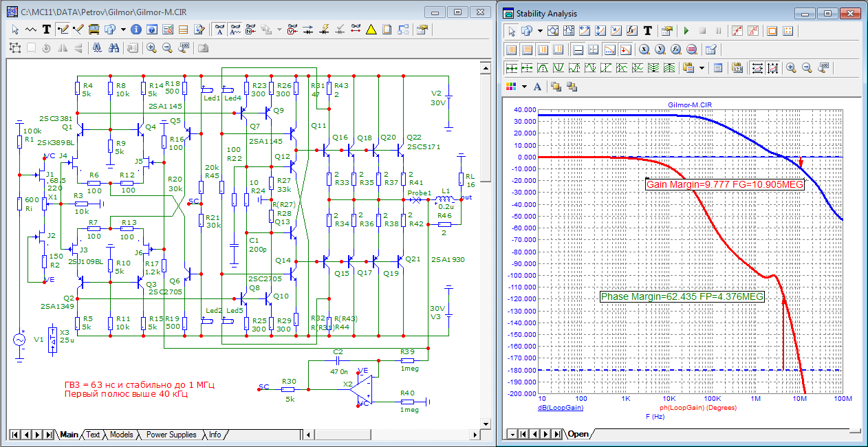
Task: Open dropdown arrow beside clipboard icon in analysis toolbar
Action: tap(702, 68)
